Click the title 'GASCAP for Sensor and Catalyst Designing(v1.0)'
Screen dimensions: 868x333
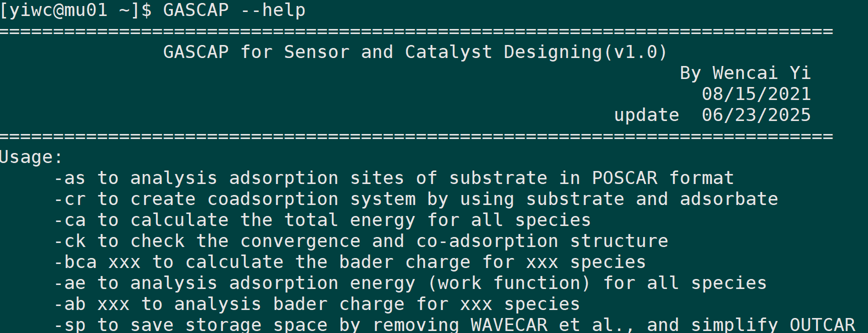click(x=415, y=52)
